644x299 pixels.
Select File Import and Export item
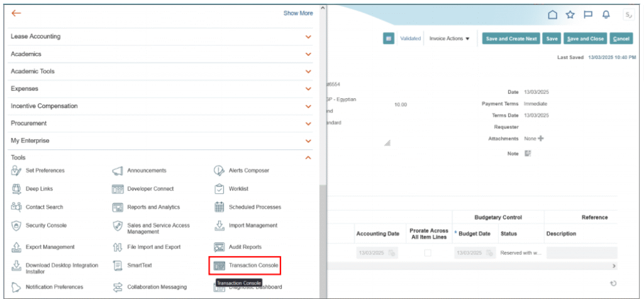click(153, 247)
